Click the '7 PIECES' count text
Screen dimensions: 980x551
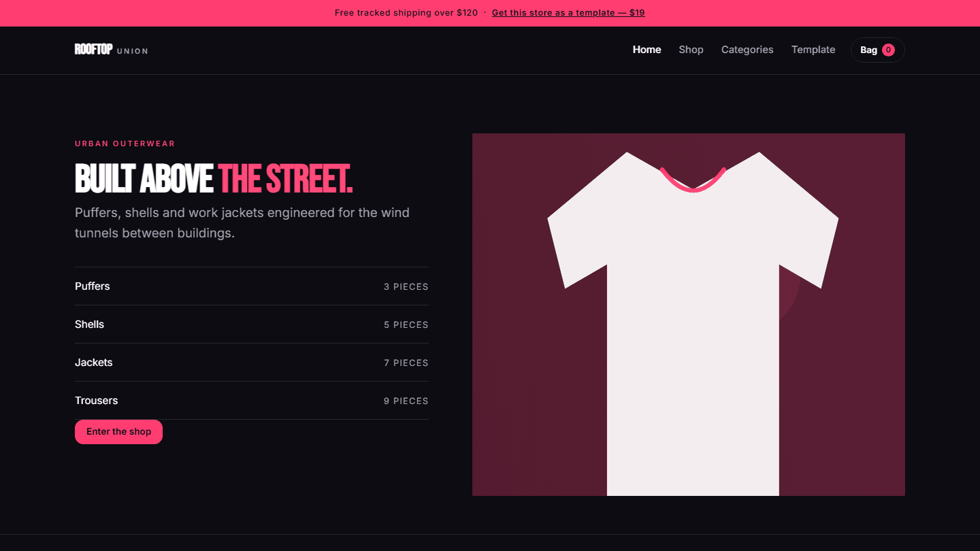point(406,363)
